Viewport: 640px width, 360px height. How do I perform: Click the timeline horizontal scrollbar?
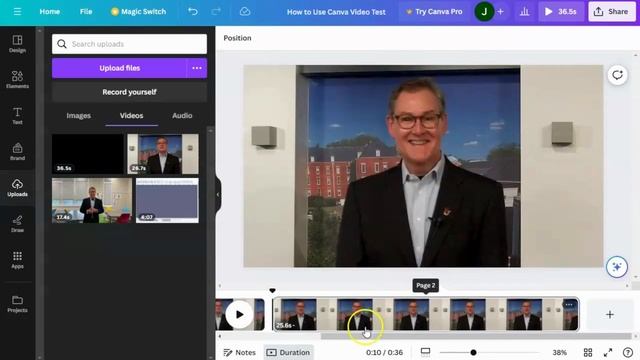click(476, 336)
